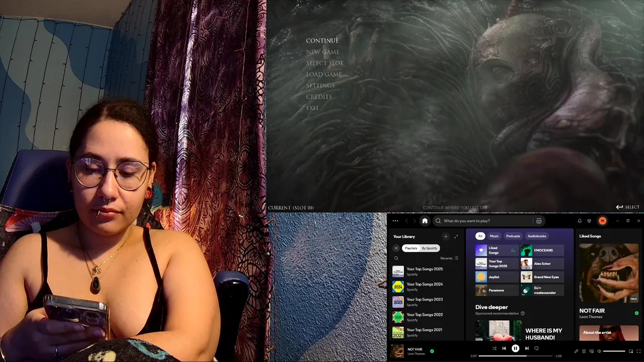Search within Your Library

(396, 258)
